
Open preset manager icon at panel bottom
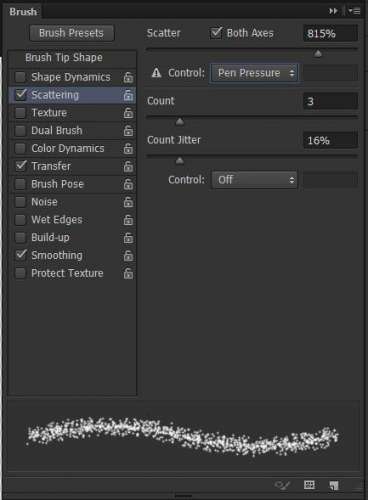(309, 485)
